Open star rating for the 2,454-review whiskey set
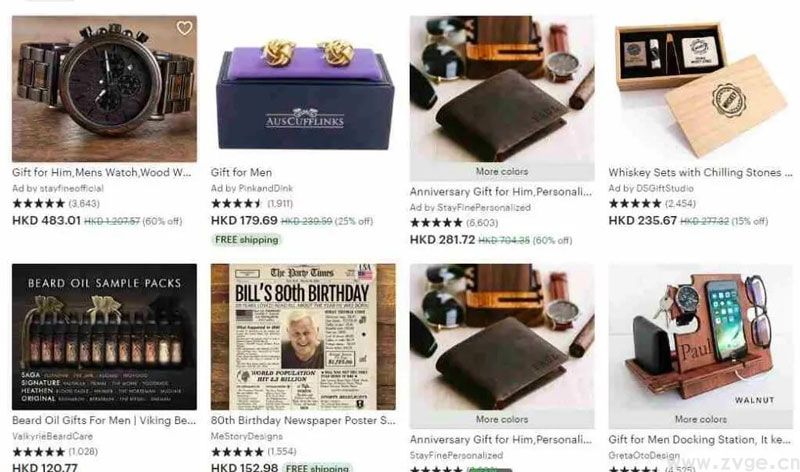Image resolution: width=800 pixels, height=472 pixels. [x=635, y=204]
